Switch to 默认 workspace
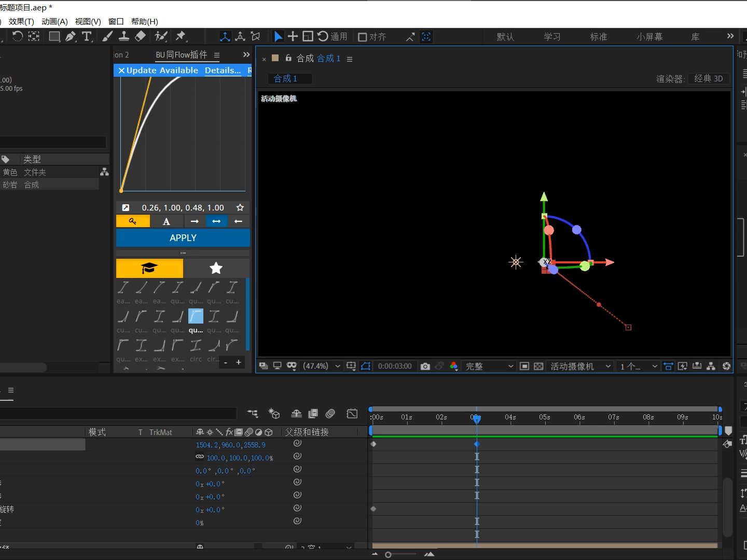This screenshot has width=747, height=560. [x=505, y=37]
